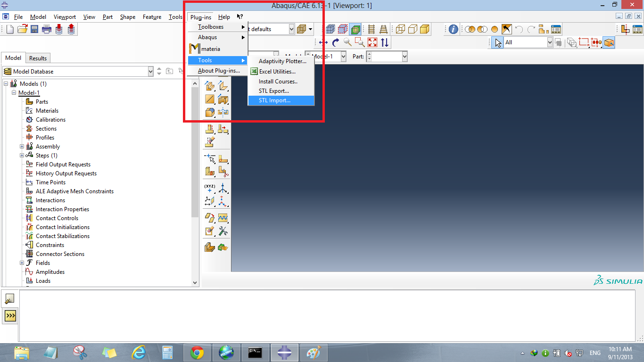Click the drag-select rectangle shape icon
The height and width of the screenshot is (362, 644).
pos(585,42)
